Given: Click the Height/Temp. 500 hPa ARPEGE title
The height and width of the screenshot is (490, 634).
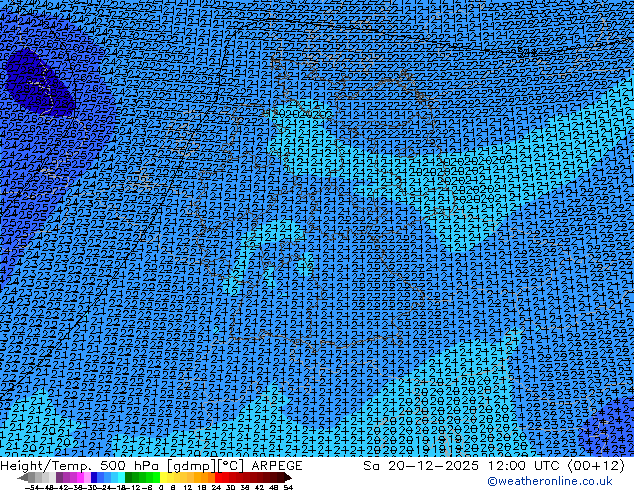Looking at the screenshot, I should pyautogui.click(x=151, y=466).
